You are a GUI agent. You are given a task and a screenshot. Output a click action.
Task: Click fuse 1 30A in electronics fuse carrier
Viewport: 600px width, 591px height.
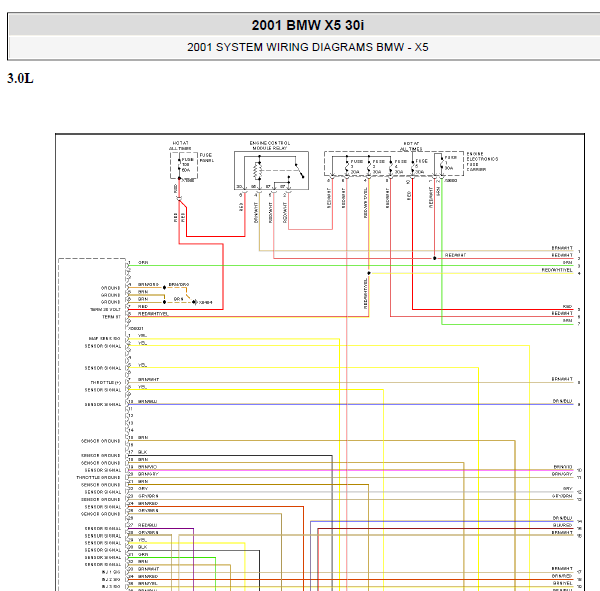(443, 164)
